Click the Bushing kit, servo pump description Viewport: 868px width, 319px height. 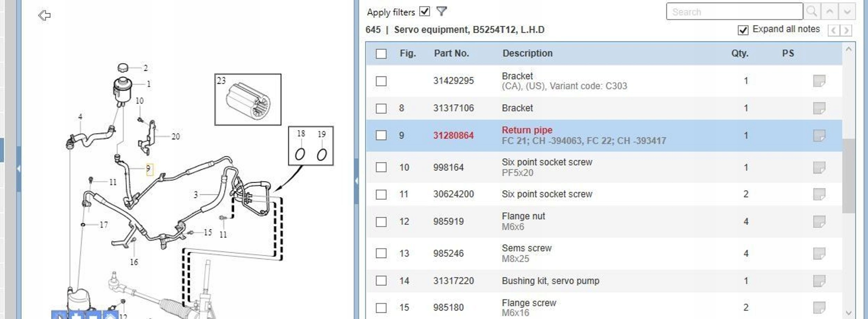[x=550, y=281]
